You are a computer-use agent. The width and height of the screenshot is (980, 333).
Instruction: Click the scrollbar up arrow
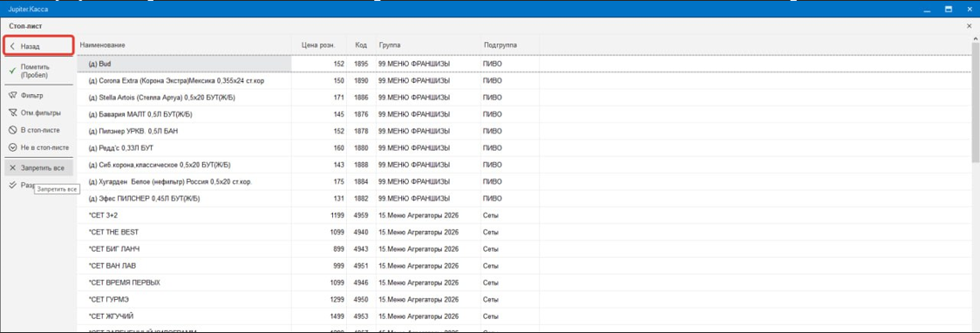pyautogui.click(x=976, y=38)
